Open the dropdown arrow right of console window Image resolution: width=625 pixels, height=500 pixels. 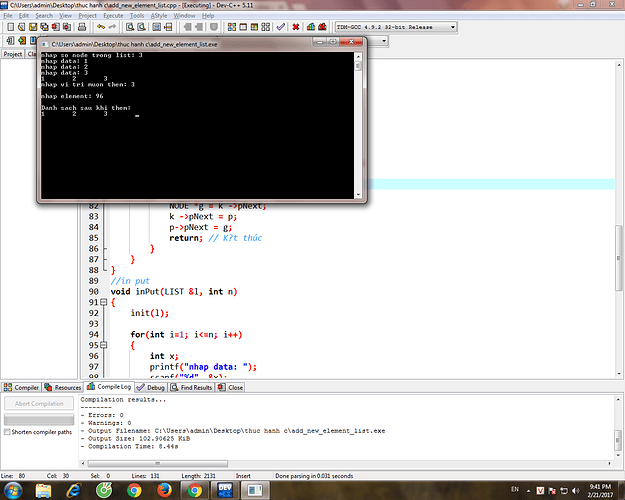coord(383,41)
